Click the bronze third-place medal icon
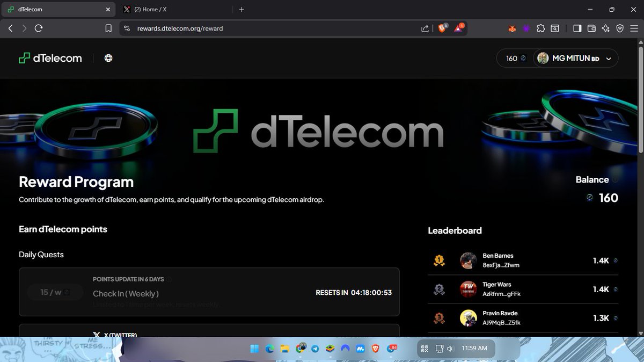Viewport: 644px width, 362px height. [439, 318]
